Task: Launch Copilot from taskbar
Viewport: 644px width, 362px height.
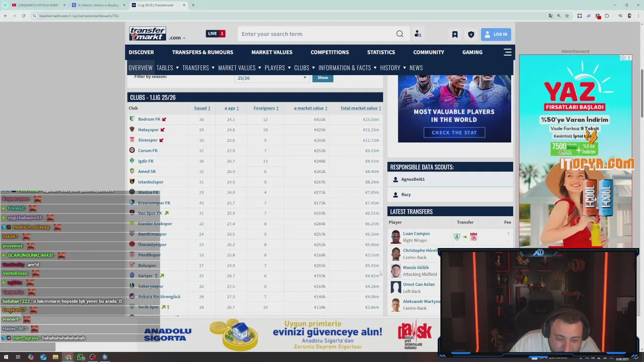Action: pyautogui.click(x=31, y=357)
